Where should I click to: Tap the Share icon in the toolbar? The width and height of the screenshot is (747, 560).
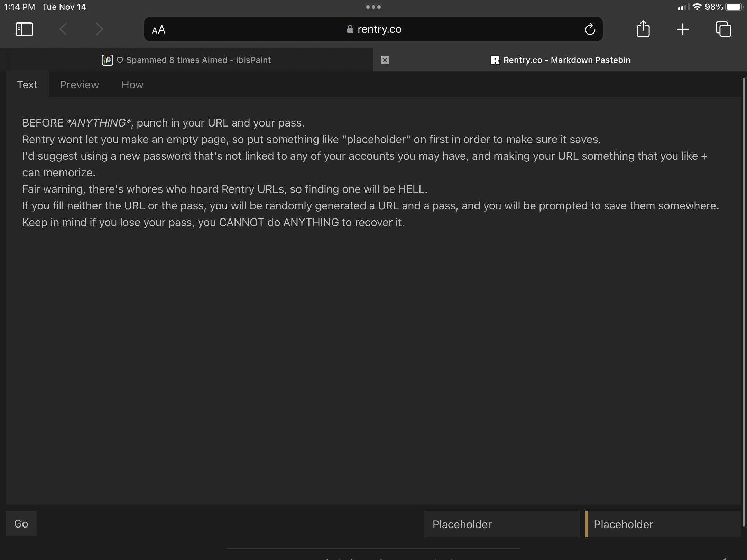(x=643, y=29)
